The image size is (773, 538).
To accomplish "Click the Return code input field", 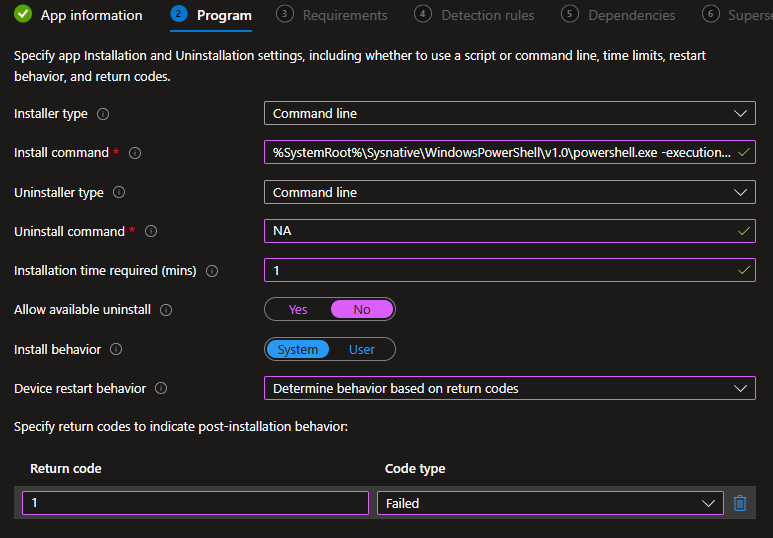I will pos(195,503).
